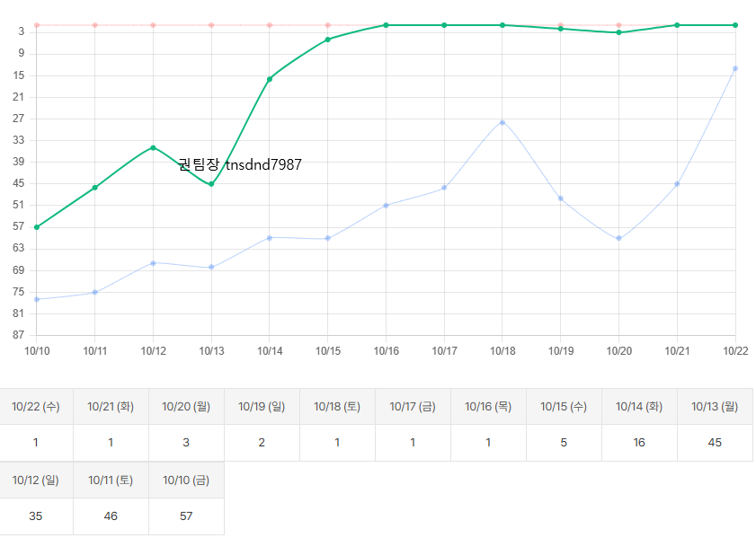This screenshot has width=756, height=538.
Task: Click green data point at 10/13 dip
Action: 211,184
